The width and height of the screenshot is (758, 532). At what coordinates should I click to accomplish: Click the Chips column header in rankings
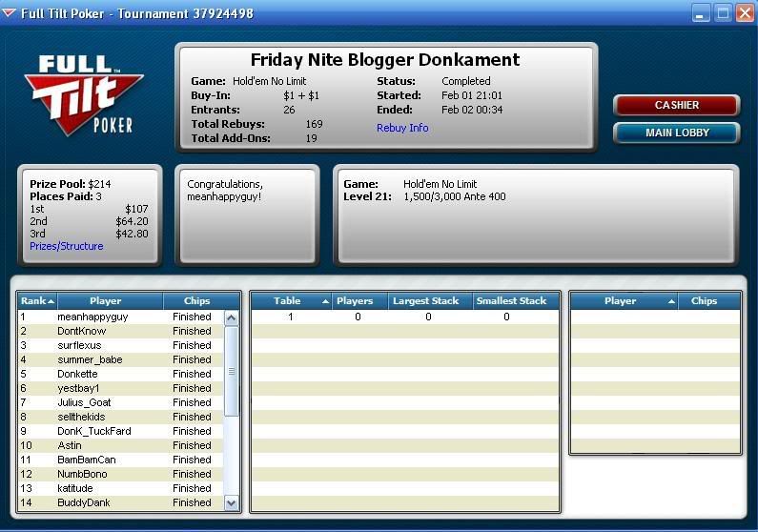[x=197, y=300]
